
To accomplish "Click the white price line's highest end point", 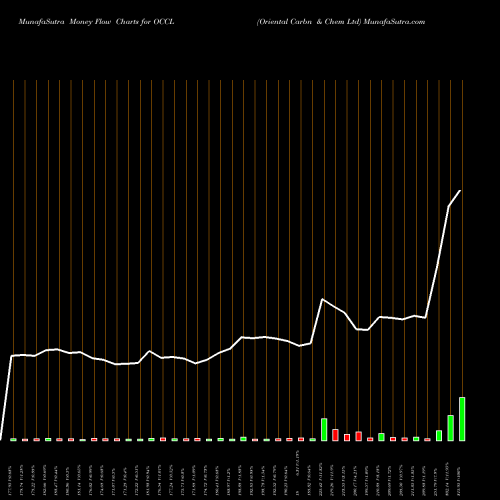I will point(460,191).
